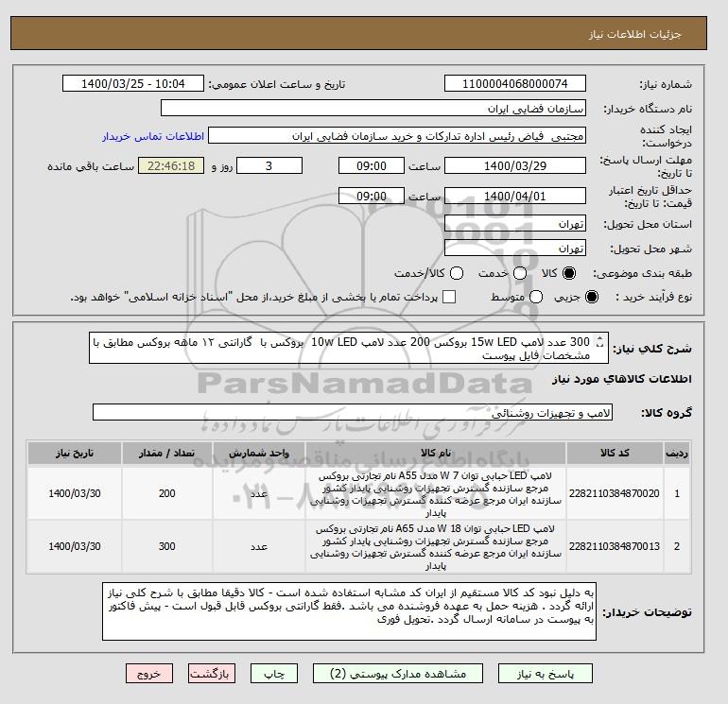Select the متوسط purchase type radio
Screen dimensions: 728x704
coord(536,297)
